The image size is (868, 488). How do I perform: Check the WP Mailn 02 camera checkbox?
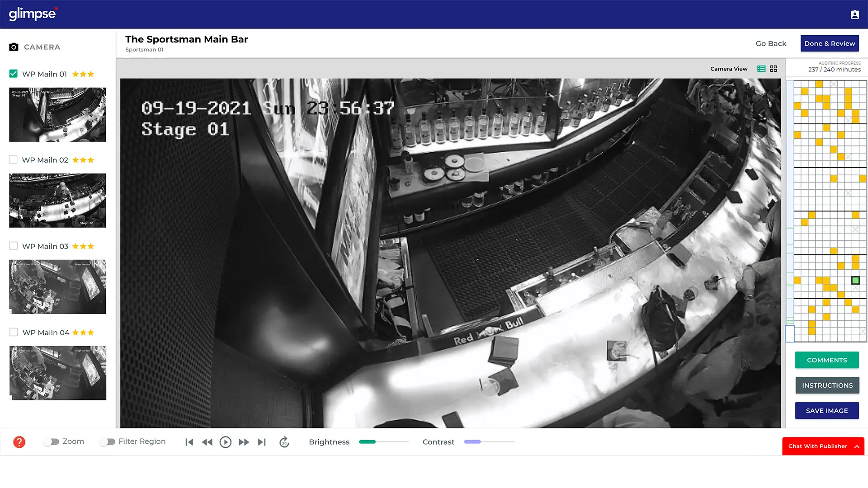click(14, 160)
